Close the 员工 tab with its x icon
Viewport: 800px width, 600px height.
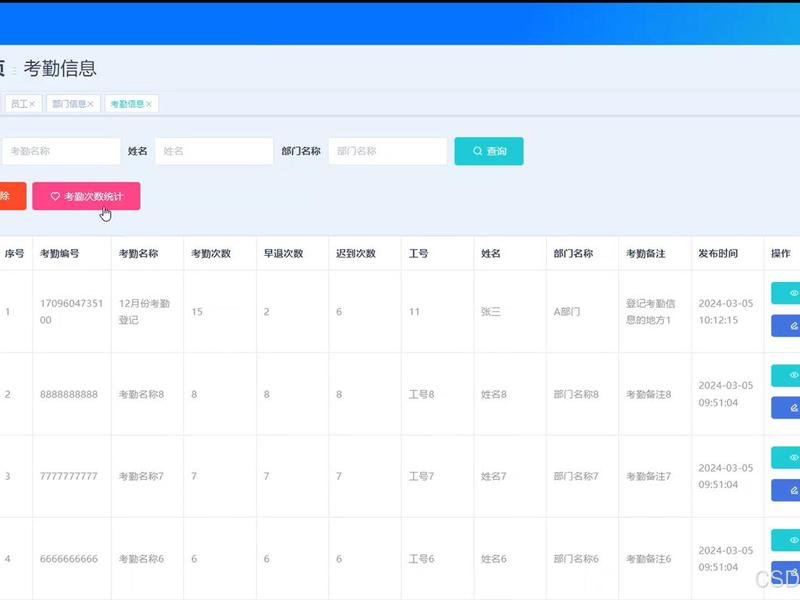pos(32,104)
